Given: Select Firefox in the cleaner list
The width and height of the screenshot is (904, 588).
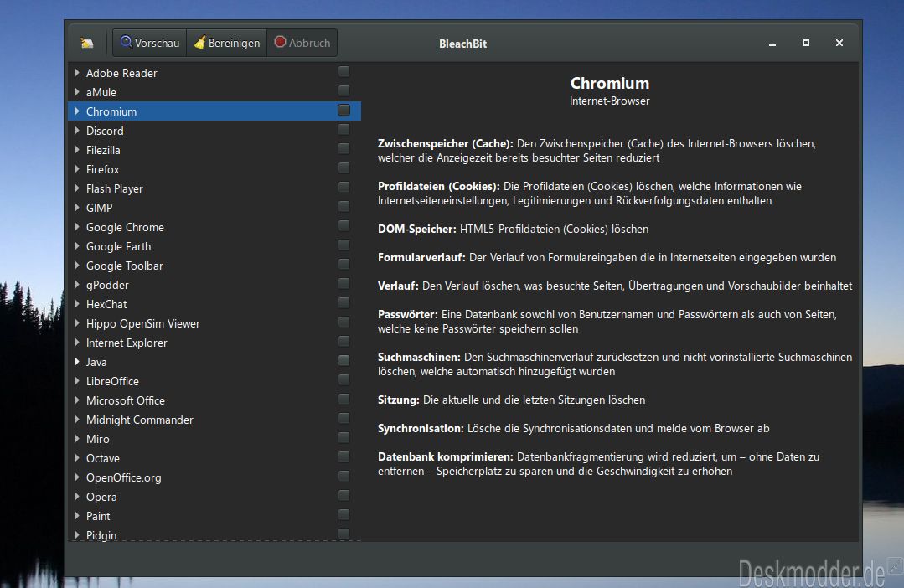Looking at the screenshot, I should click(214, 169).
